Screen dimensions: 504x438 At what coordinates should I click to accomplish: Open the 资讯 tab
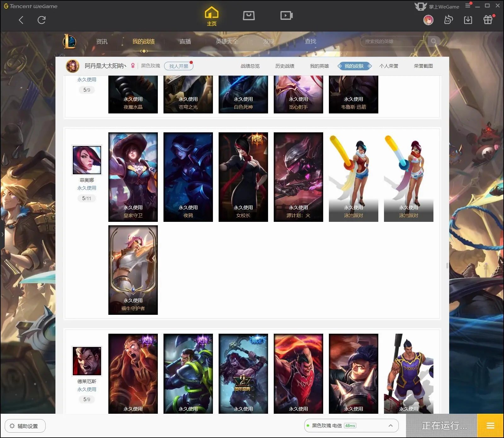tap(102, 41)
